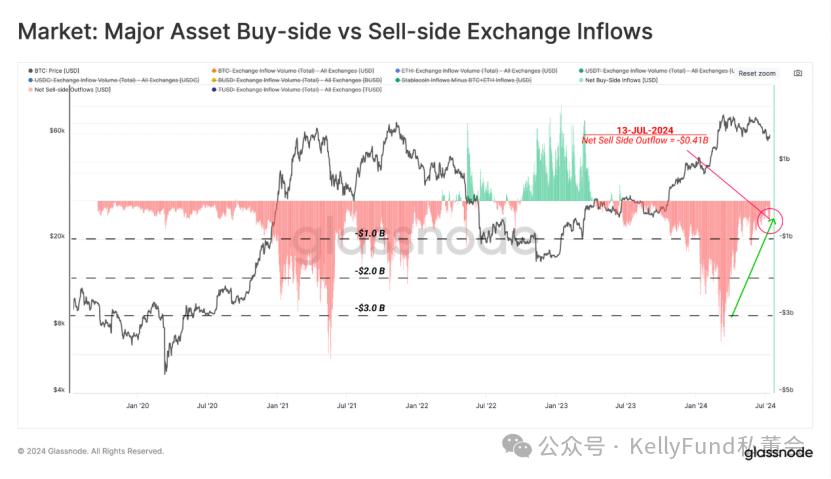Toggle the Net Sell-side Outflows legend entry
This screenshot has width=831, height=479.
pyautogui.click(x=69, y=90)
